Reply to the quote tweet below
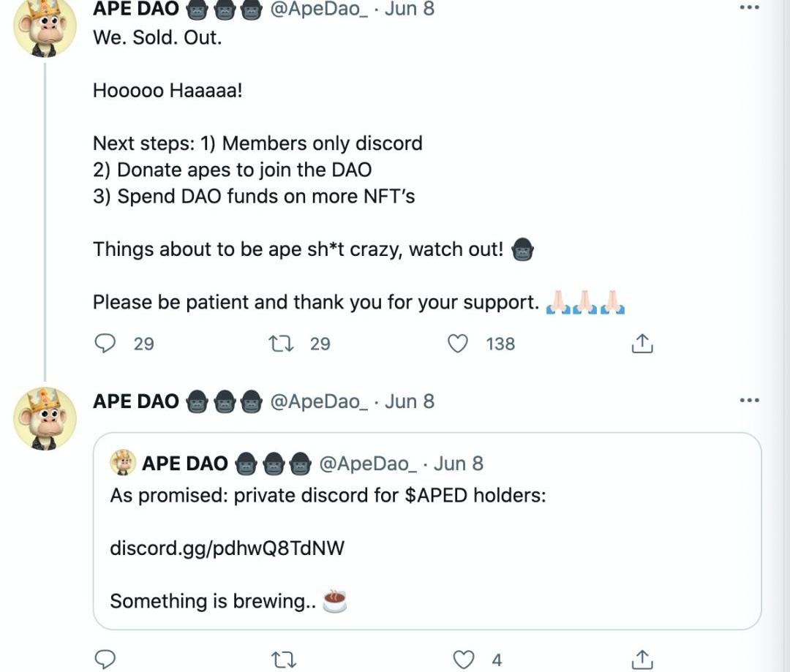 [106, 660]
